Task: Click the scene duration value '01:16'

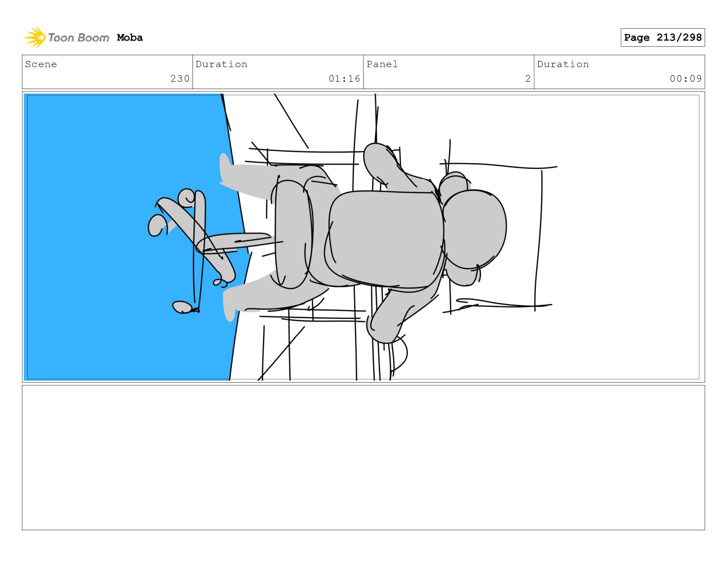Action: tap(345, 79)
